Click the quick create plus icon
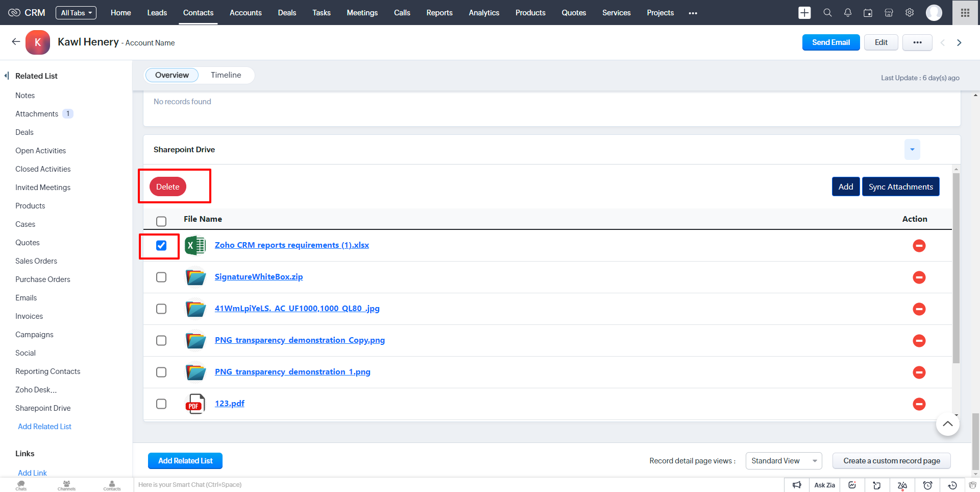980x492 pixels. click(x=804, y=13)
